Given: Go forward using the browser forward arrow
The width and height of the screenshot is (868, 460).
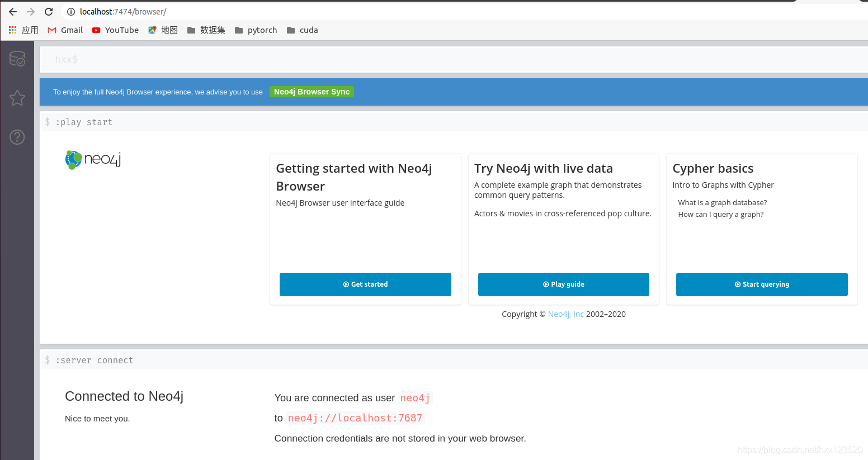Looking at the screenshot, I should 31,12.
